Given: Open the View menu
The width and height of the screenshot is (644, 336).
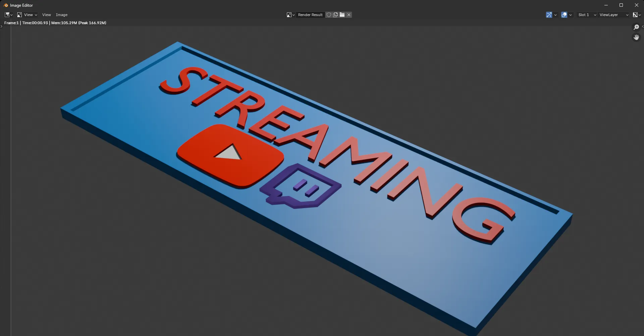Looking at the screenshot, I should [46, 15].
